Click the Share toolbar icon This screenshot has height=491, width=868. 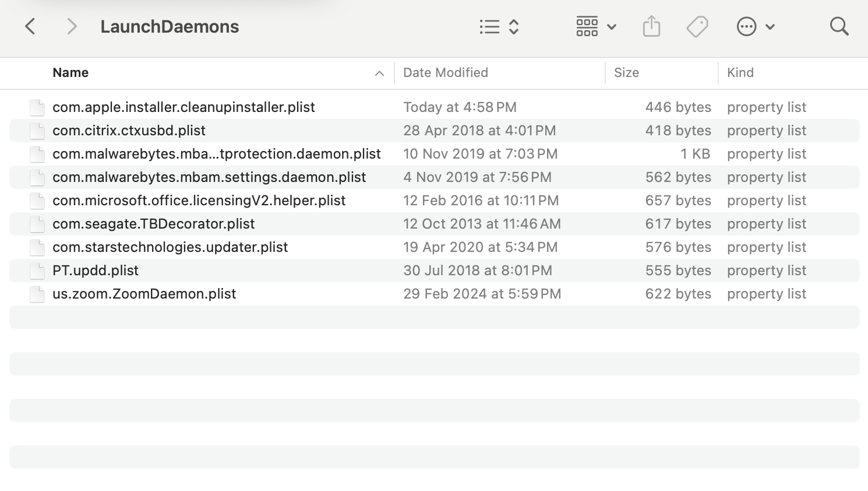[651, 26]
